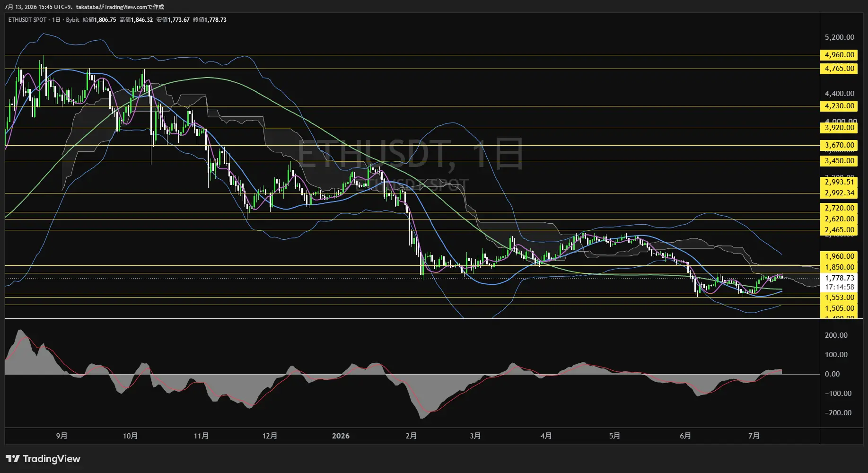The width and height of the screenshot is (868, 473).
Task: Click the 終値 1,778.73 close value
Action: click(210, 20)
